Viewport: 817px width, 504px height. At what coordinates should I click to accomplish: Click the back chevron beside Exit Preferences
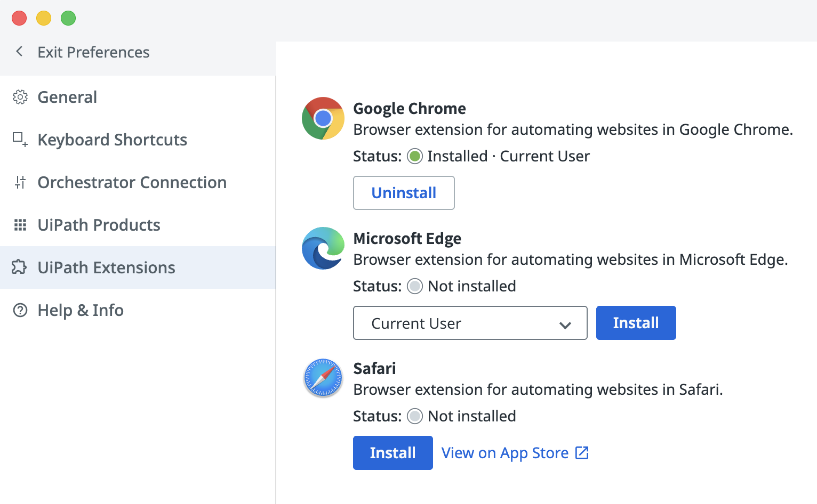20,52
